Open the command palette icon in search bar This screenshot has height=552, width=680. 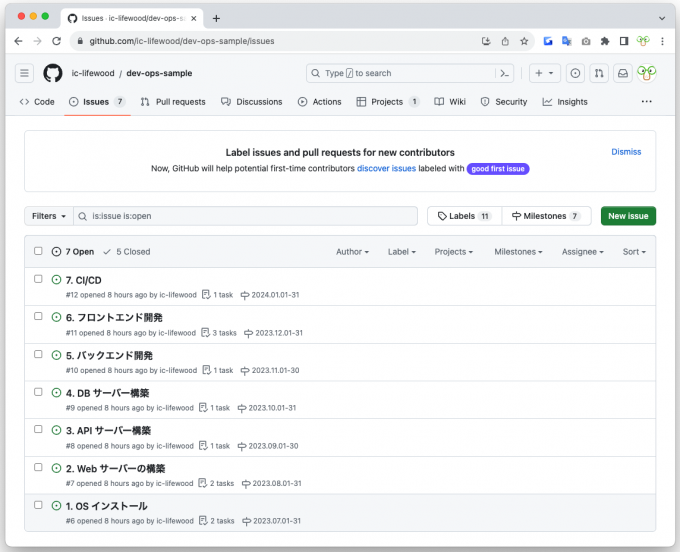point(505,73)
